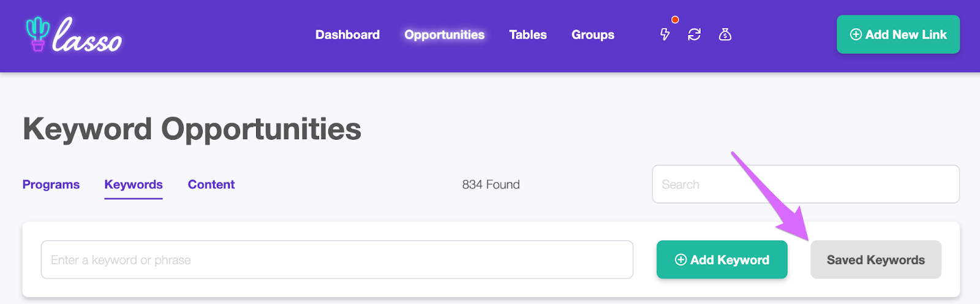
Task: Switch to the Programs tab
Action: pos(51,184)
